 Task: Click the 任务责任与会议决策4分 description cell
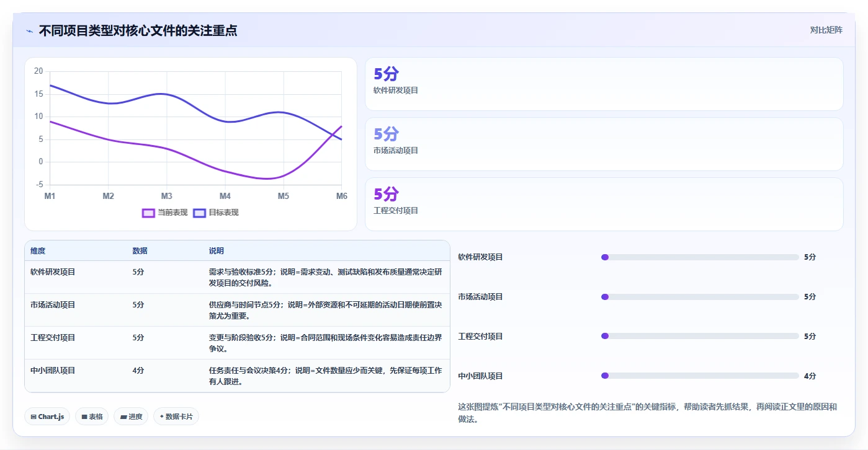tap(326, 376)
